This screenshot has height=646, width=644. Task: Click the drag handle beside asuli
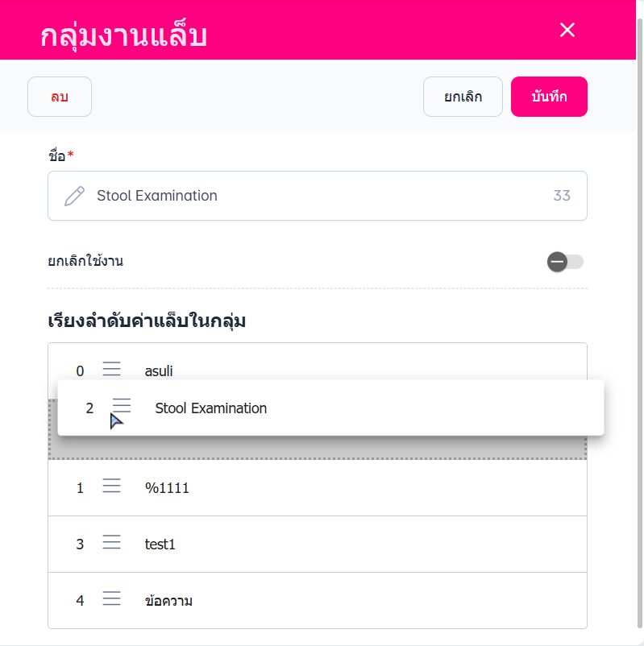coord(111,370)
